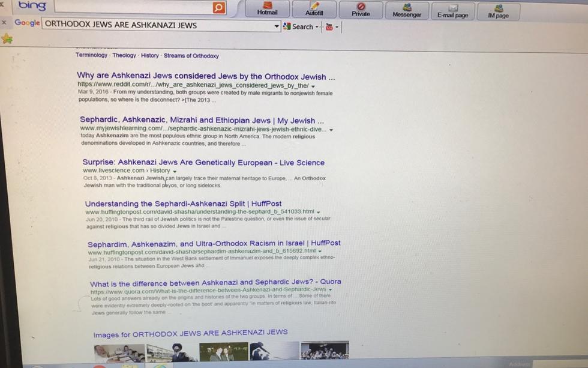Open the History sitelink
588x368 pixels.
[x=149, y=55]
